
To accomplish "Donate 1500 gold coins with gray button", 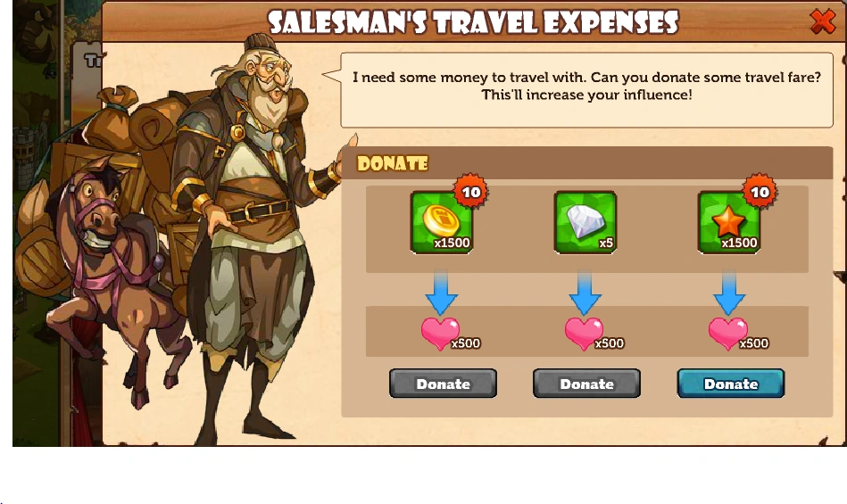I will point(443,384).
